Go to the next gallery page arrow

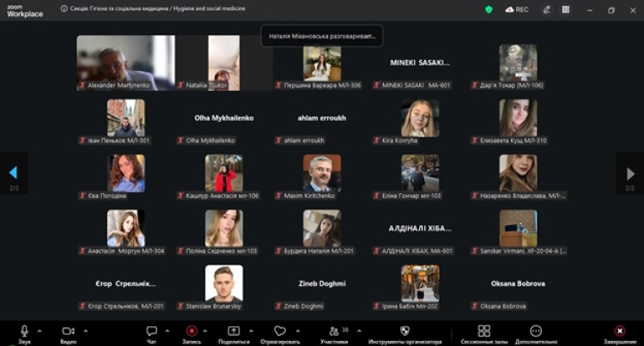click(x=630, y=173)
